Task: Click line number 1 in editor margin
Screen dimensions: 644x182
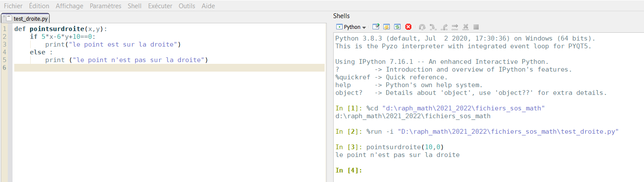Action: (x=4, y=29)
